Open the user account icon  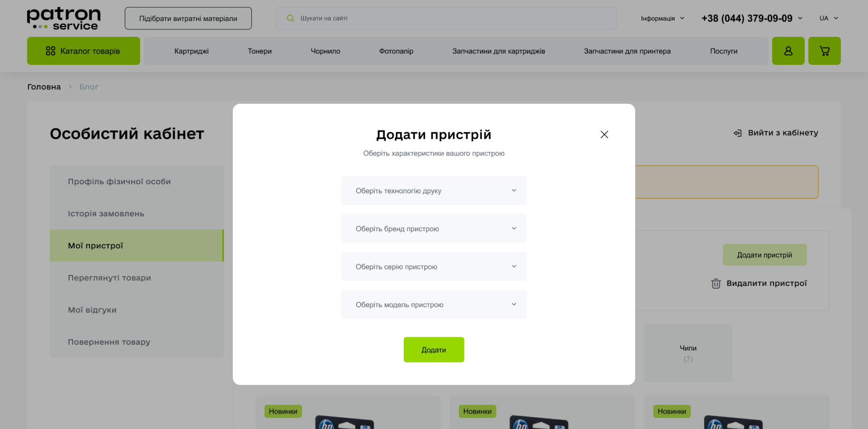point(788,51)
